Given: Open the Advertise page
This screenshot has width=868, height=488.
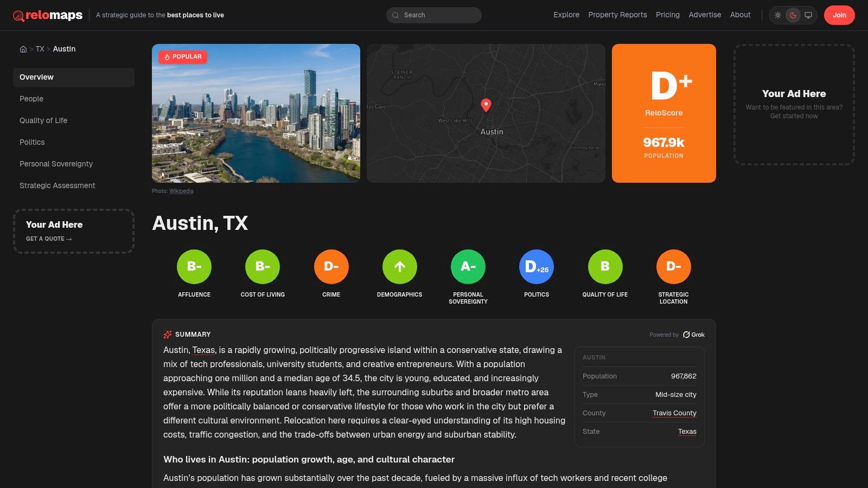Looking at the screenshot, I should pos(705,15).
